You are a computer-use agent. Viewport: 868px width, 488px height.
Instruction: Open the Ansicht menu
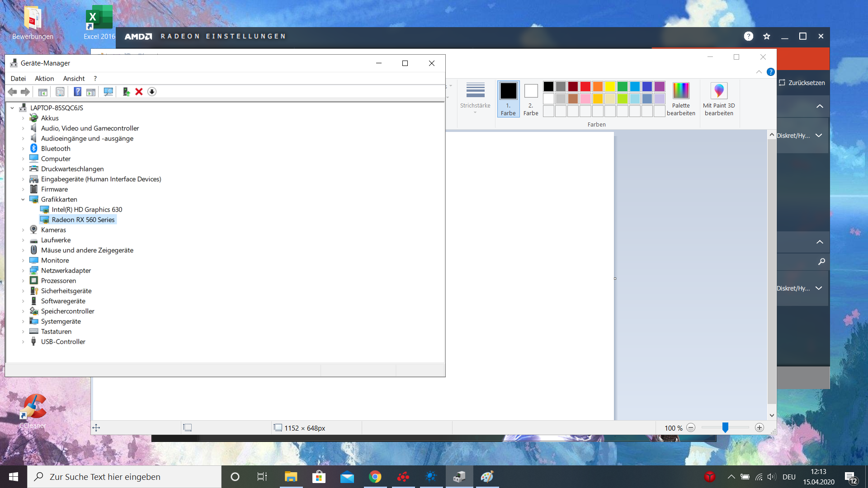click(x=74, y=79)
